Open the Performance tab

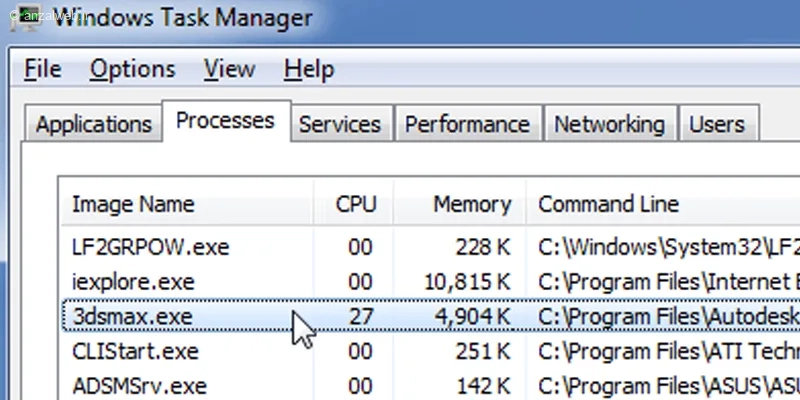(x=467, y=125)
